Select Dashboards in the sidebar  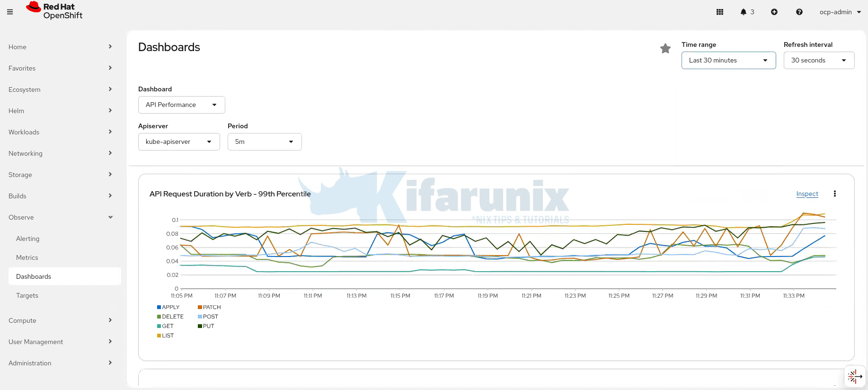pyautogui.click(x=65, y=276)
